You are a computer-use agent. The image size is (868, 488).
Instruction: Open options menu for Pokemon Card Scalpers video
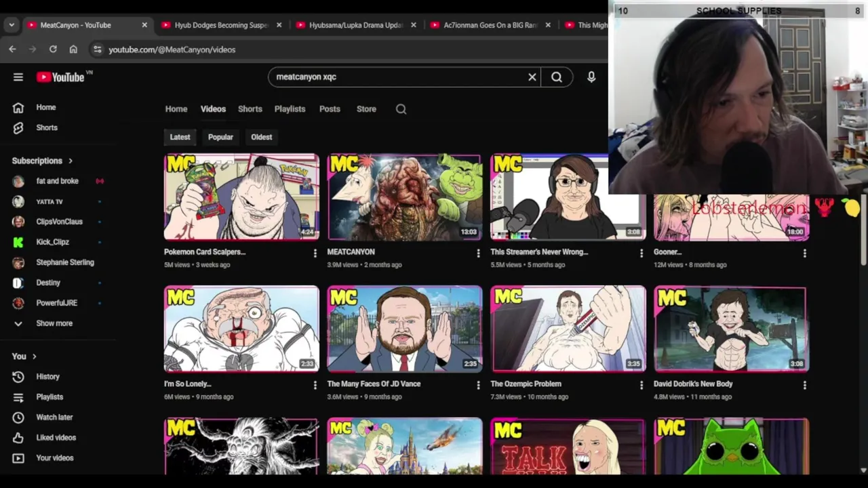click(x=315, y=253)
